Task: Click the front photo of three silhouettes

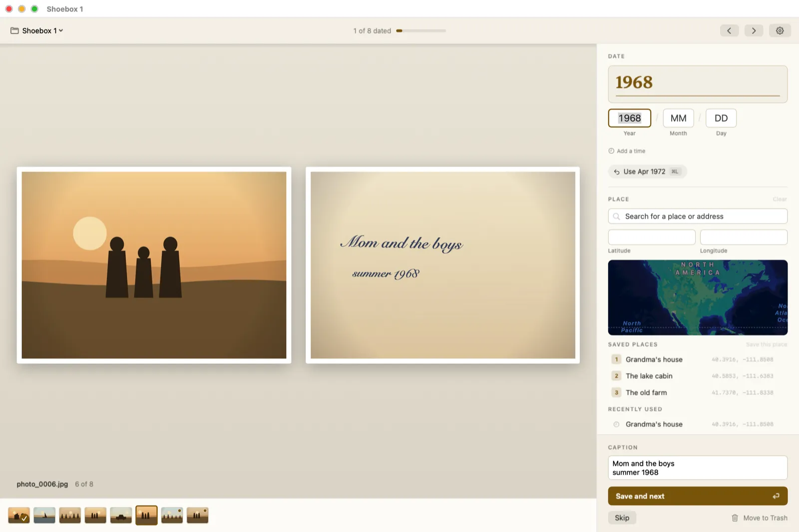Action: click(154, 265)
